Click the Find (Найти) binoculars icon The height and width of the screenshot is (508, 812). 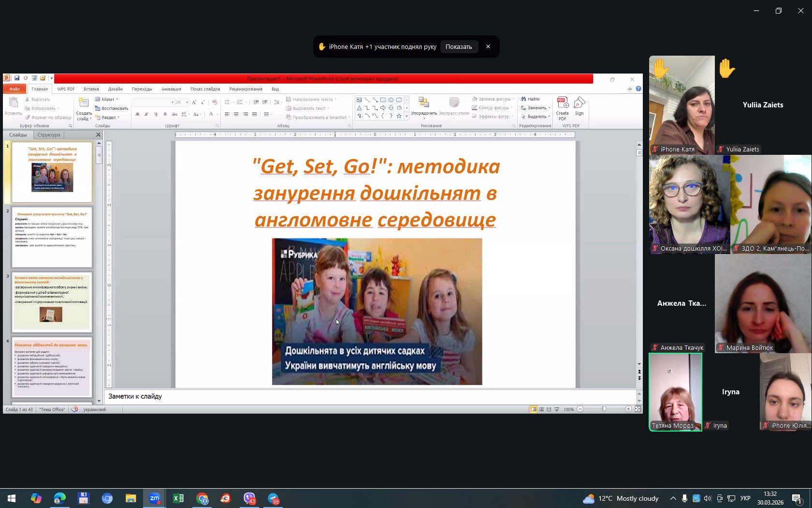[x=523, y=99]
